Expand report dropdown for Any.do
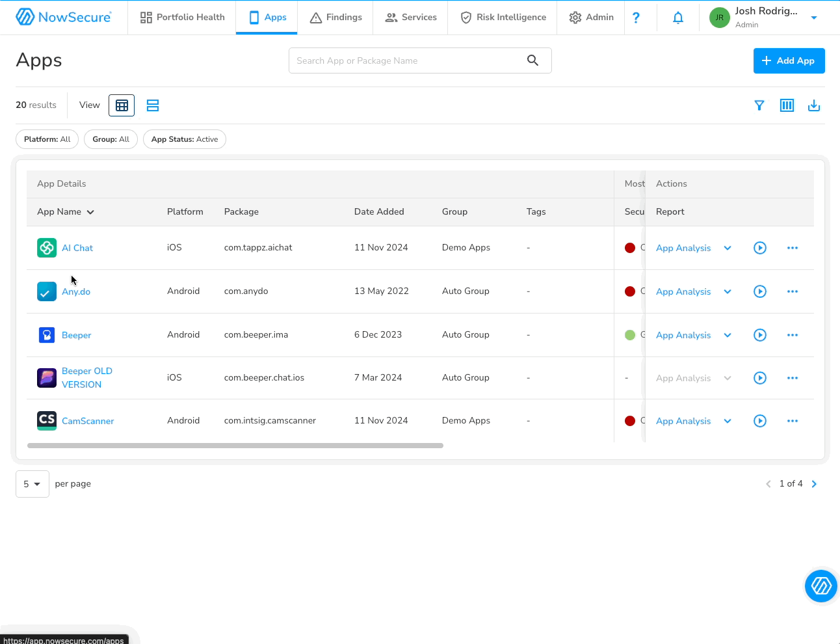The height and width of the screenshot is (644, 840). pyautogui.click(x=728, y=291)
